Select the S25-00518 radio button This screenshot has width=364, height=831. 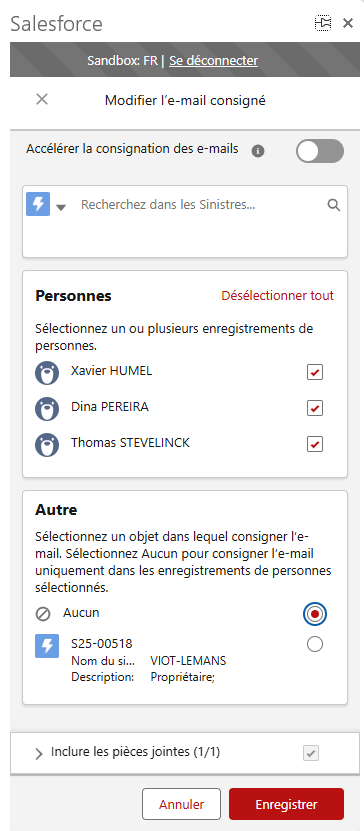click(x=315, y=644)
